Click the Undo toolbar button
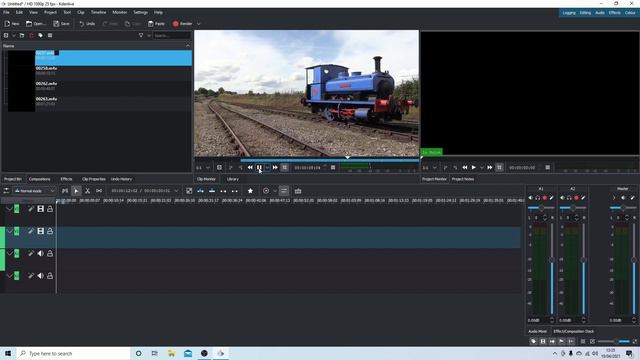 click(87, 24)
